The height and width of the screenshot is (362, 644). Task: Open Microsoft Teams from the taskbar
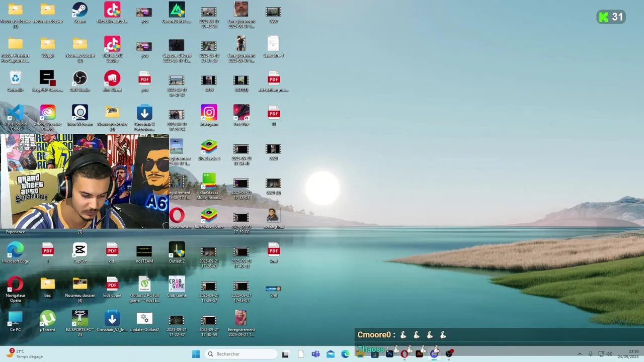pyautogui.click(x=315, y=354)
